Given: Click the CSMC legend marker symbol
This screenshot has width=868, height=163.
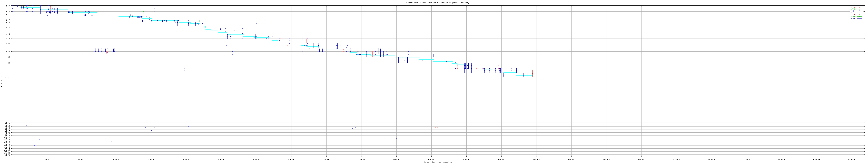Looking at the screenshot, I should pyautogui.click(x=860, y=7).
